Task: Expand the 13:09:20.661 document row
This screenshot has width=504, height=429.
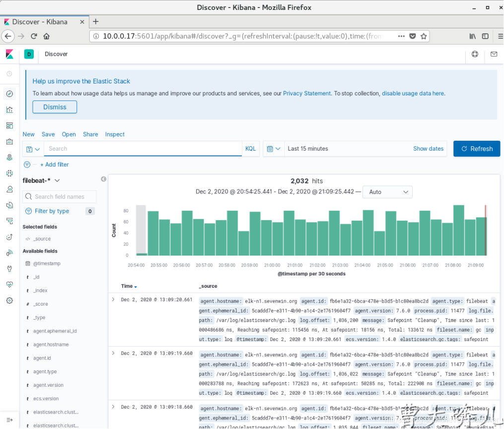Action: pyautogui.click(x=113, y=299)
